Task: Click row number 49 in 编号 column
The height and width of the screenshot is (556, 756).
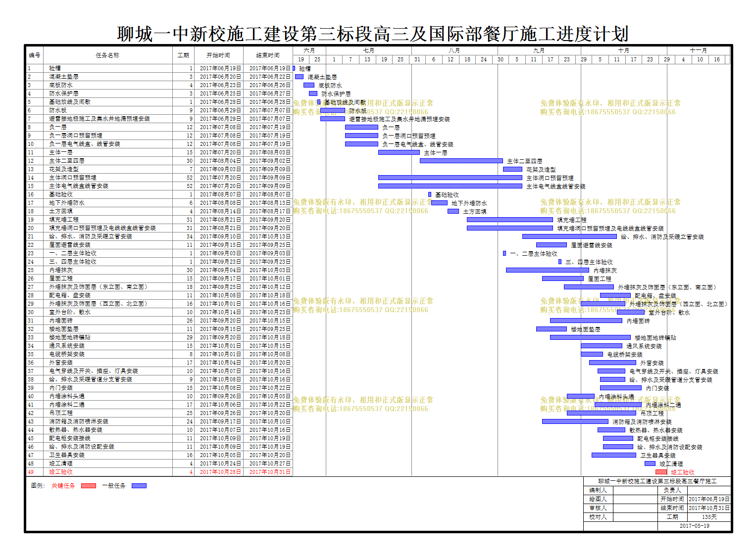Action: click(31, 472)
